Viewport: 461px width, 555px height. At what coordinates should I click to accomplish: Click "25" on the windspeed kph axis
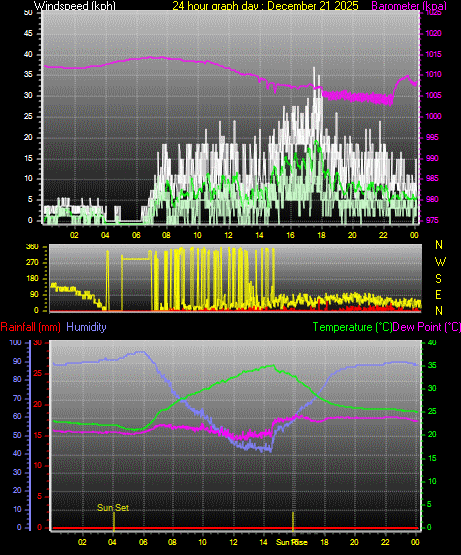pos(28,116)
